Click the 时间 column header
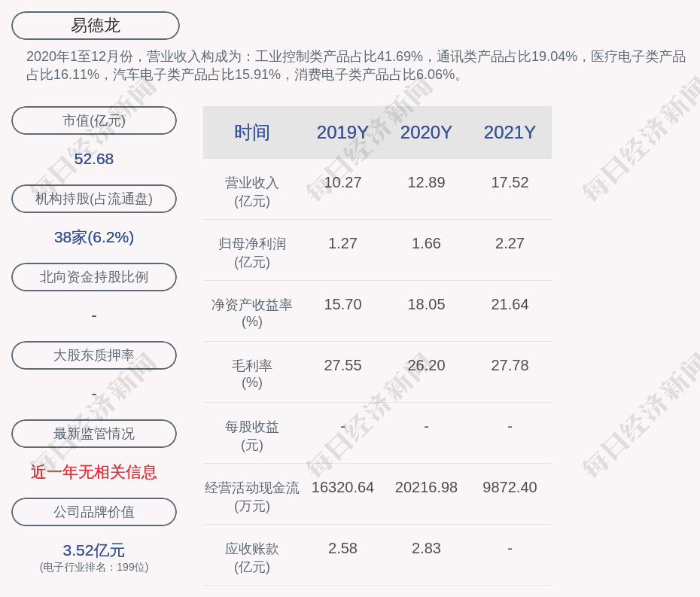The height and width of the screenshot is (597, 700). [x=252, y=132]
